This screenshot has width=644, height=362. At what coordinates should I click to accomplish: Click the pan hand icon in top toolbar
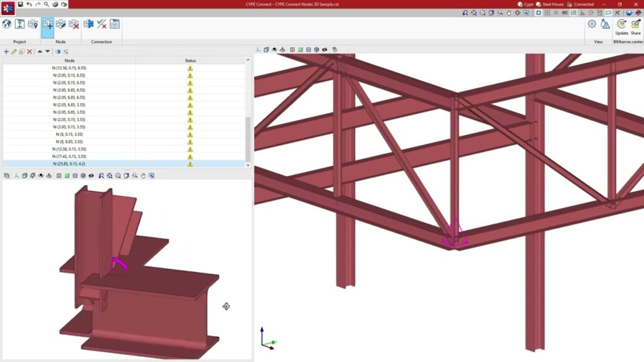click(x=509, y=13)
